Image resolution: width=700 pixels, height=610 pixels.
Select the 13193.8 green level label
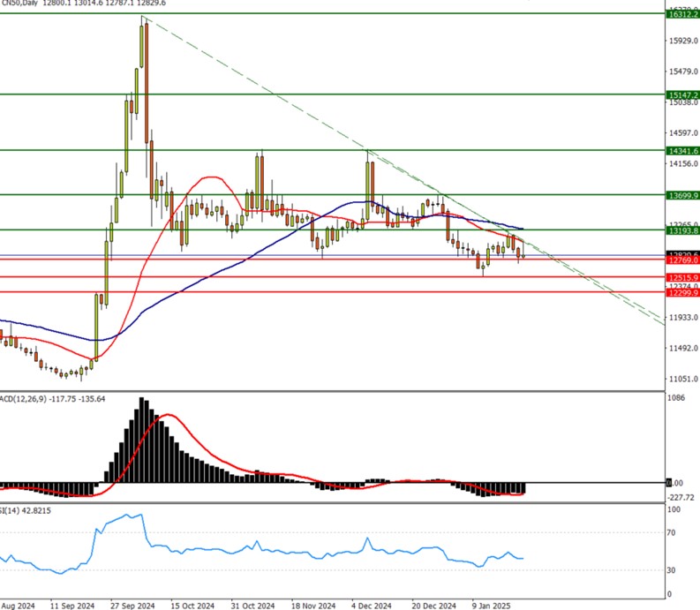point(681,230)
